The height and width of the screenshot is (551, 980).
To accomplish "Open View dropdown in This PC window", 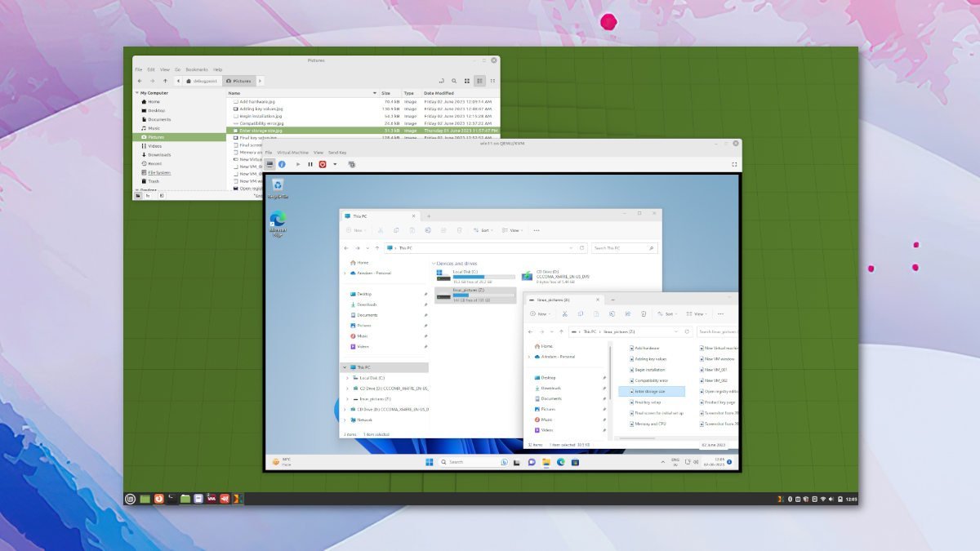I will [512, 230].
